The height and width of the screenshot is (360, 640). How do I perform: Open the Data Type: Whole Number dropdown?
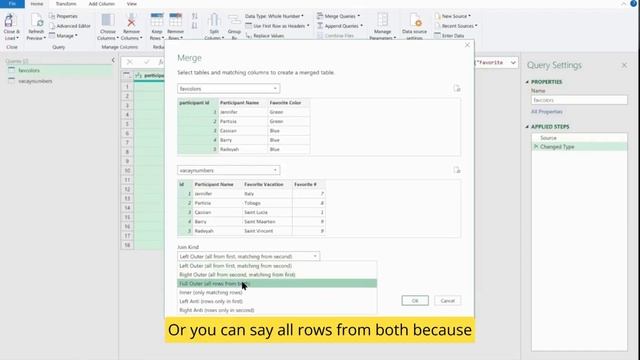(x=274, y=16)
